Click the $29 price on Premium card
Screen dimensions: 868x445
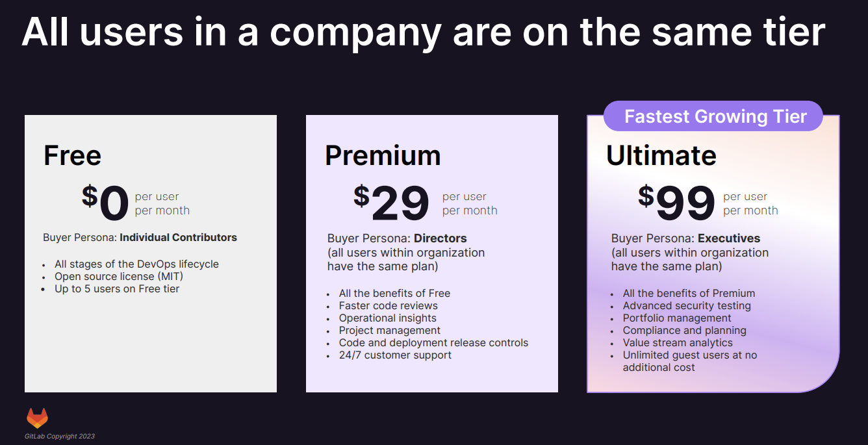click(392, 203)
